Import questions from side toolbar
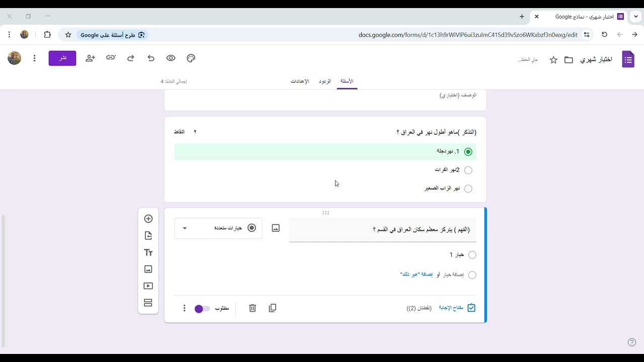The width and height of the screenshot is (644, 362). coord(148,236)
